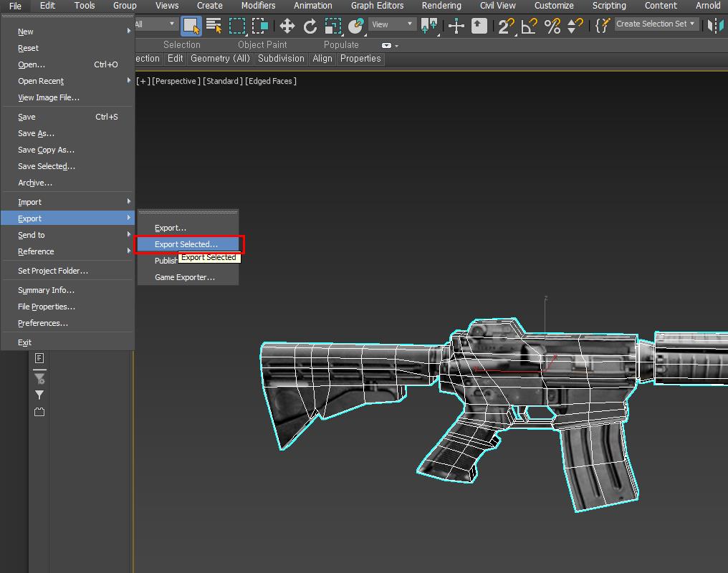Choose the Select and Move tool
Image resolution: width=728 pixels, height=573 pixels.
(287, 27)
